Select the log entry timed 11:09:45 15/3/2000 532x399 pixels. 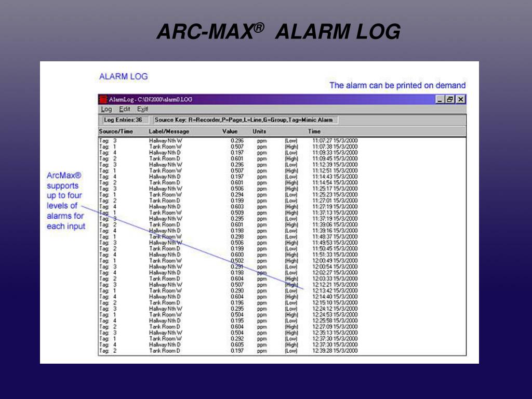pos(228,158)
